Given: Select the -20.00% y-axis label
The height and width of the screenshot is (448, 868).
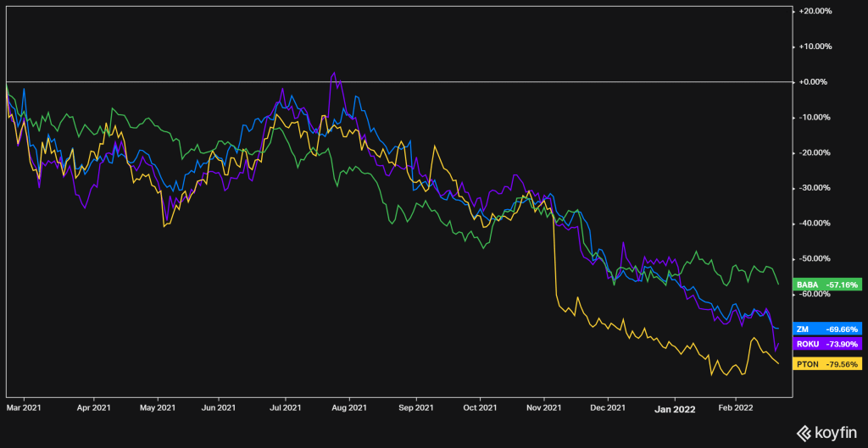Looking at the screenshot, I should pos(817,152).
